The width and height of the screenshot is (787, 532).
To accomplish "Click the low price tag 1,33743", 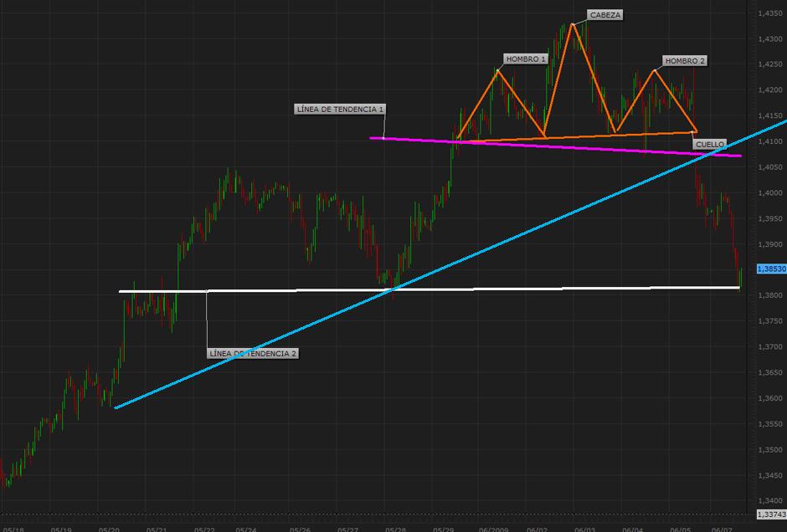I will pyautogui.click(x=771, y=514).
